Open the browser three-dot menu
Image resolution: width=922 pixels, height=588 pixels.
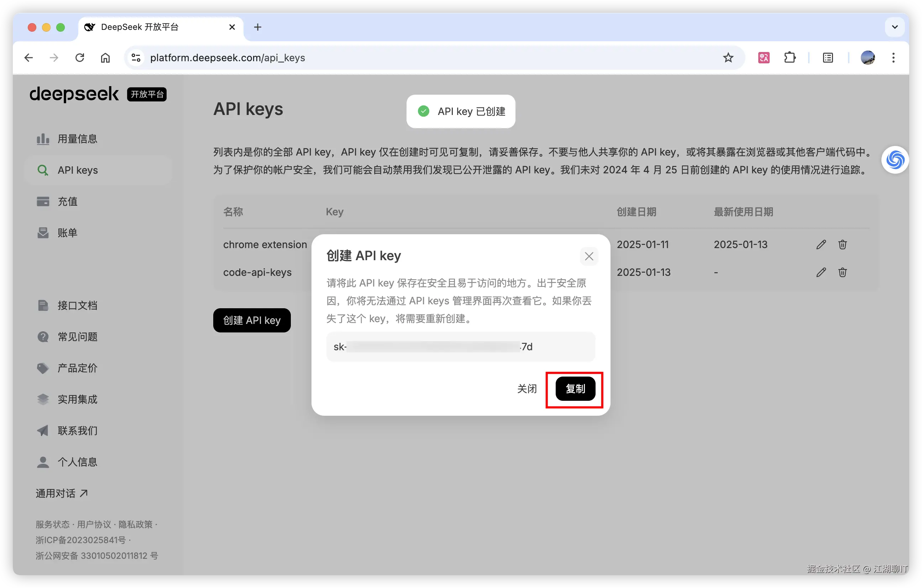click(x=893, y=57)
